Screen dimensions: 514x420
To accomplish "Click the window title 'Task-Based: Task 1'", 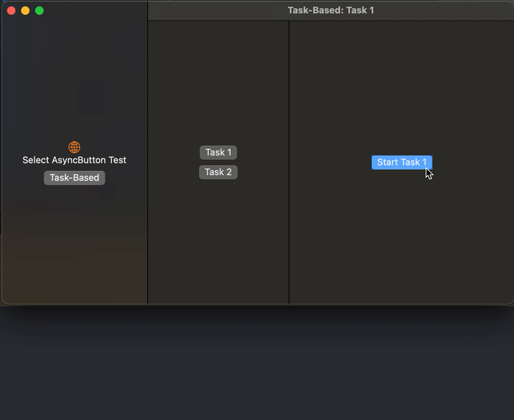I will tap(330, 10).
